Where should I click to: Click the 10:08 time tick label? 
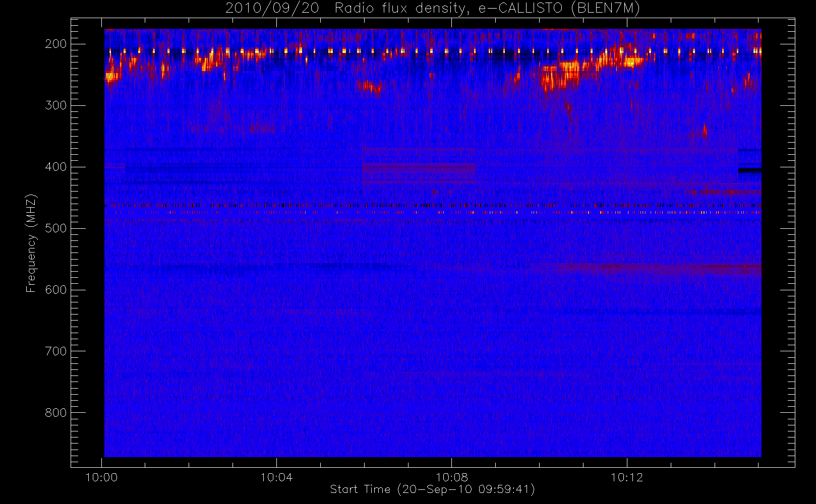(x=452, y=477)
